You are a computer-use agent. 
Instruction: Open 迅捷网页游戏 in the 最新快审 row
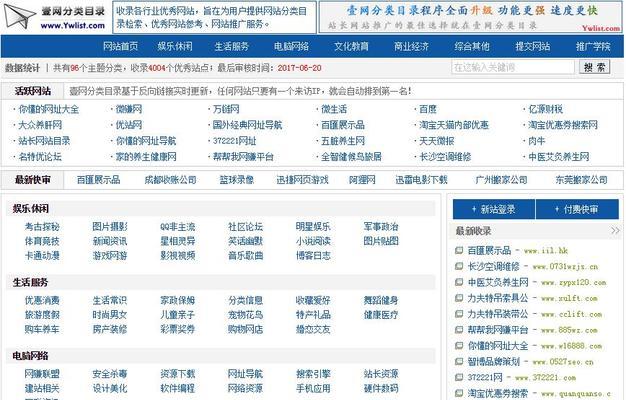pos(302,180)
